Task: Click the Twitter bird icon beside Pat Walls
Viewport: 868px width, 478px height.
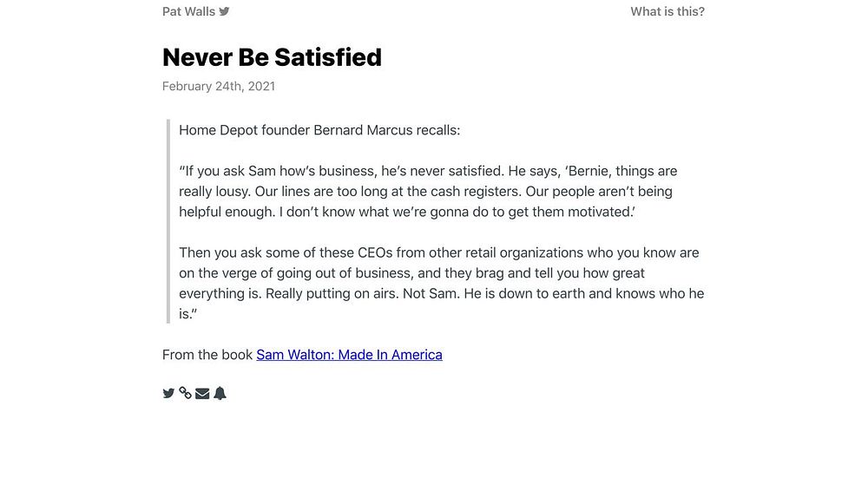Action: pos(225,11)
